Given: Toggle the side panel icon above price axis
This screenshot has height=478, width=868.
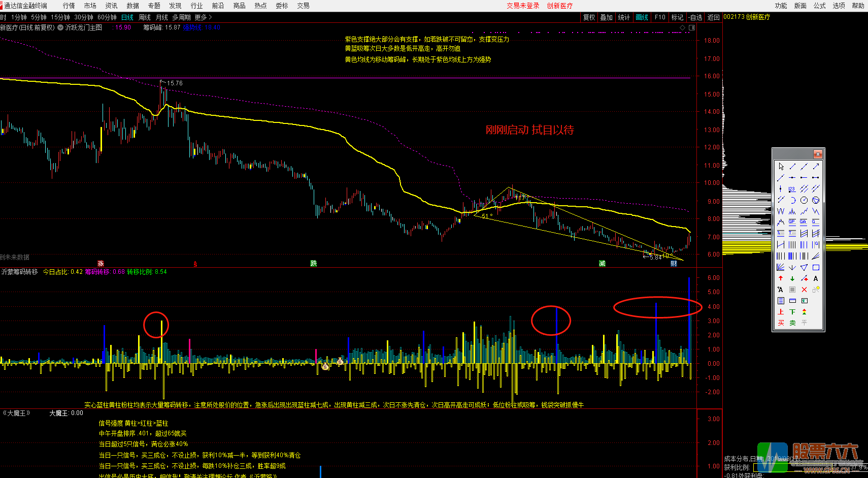Looking at the screenshot, I should pos(691,27).
